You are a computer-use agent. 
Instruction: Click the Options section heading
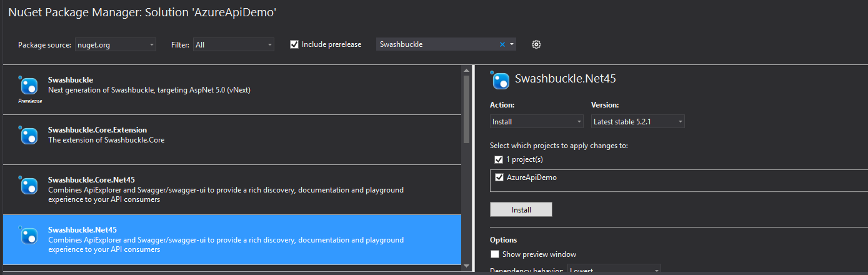pos(504,240)
